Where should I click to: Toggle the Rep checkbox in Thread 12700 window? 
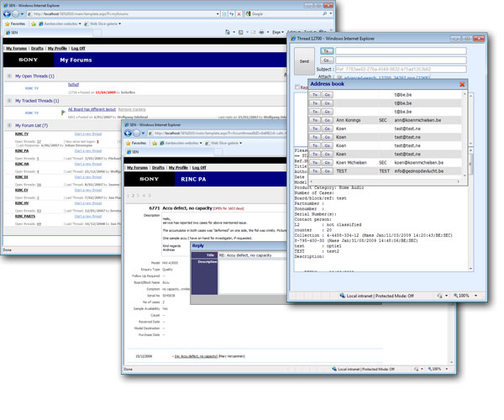click(x=297, y=87)
